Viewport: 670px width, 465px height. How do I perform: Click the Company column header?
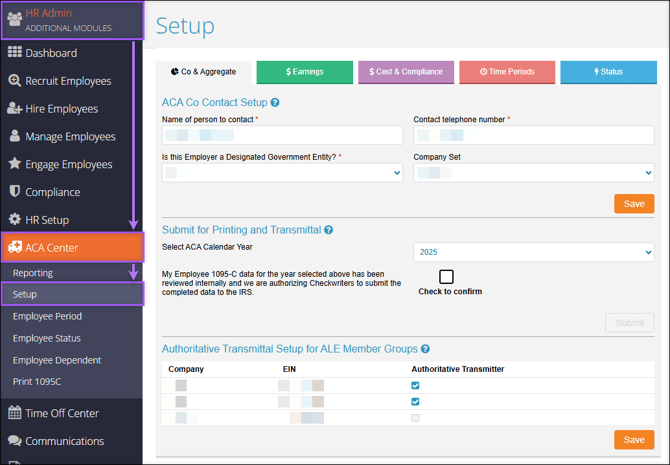click(186, 369)
